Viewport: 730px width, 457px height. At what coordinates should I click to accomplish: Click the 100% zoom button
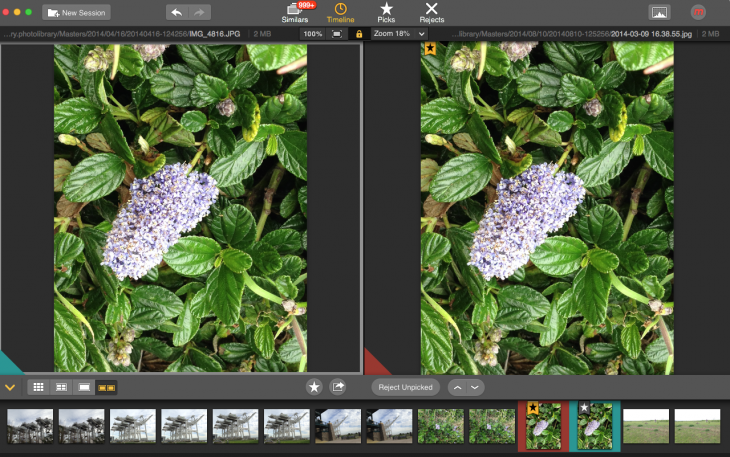tap(312, 34)
